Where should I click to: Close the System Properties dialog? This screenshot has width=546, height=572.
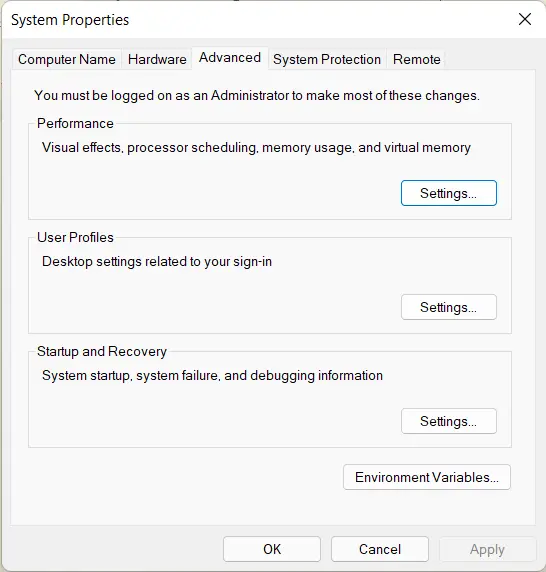click(x=524, y=19)
